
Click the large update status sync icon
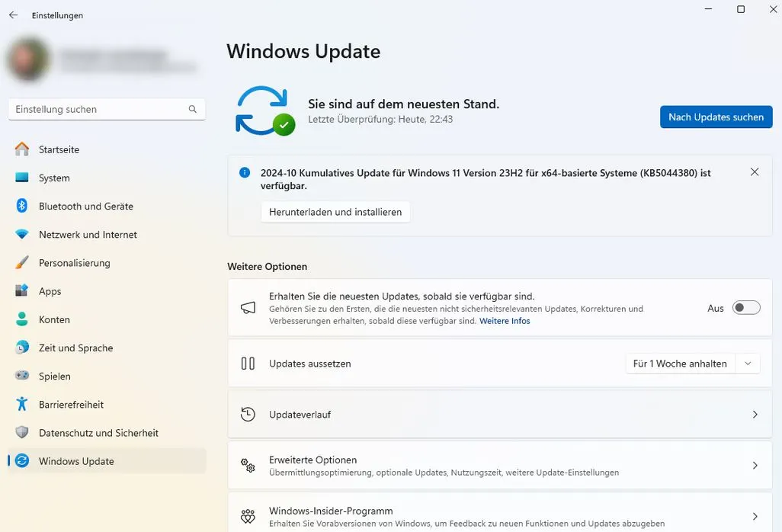point(264,111)
